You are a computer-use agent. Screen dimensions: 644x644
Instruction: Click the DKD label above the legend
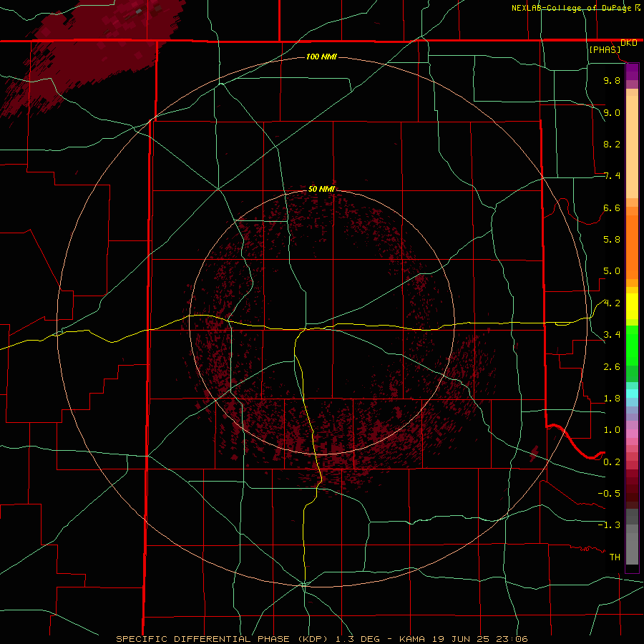pyautogui.click(x=629, y=43)
